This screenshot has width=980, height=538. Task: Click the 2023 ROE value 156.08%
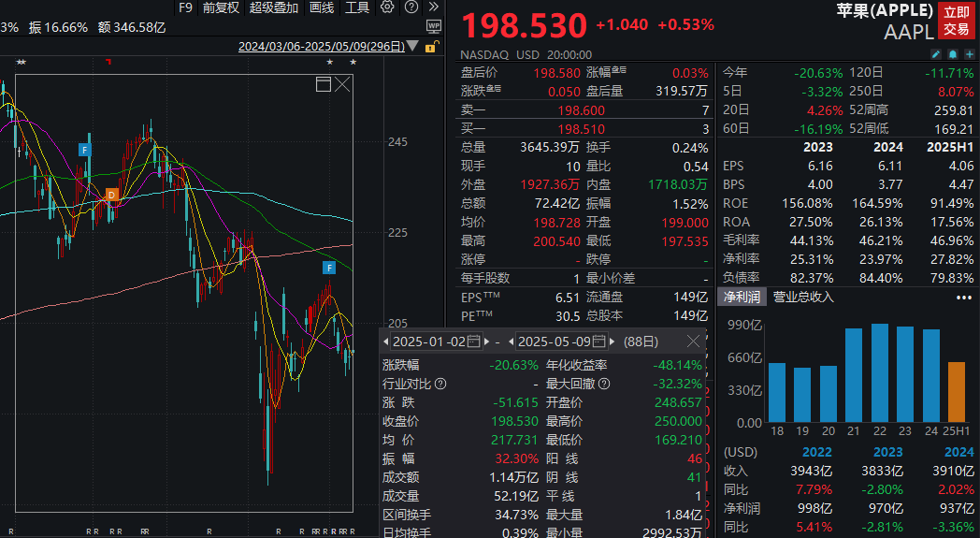tap(807, 203)
